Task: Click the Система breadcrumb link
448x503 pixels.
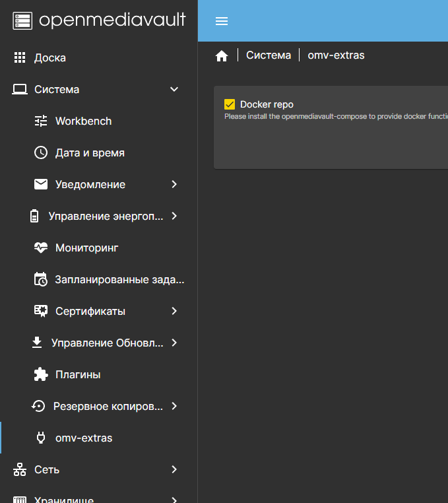Action: [269, 55]
